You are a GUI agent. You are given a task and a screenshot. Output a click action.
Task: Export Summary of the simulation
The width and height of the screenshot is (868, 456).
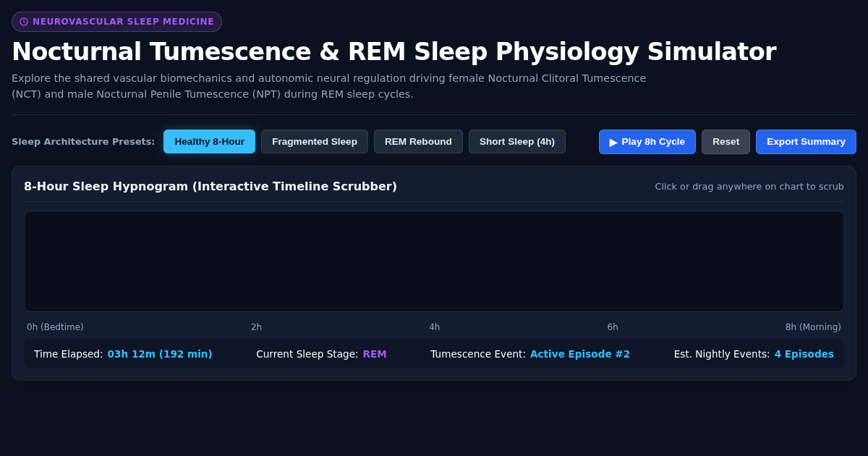point(806,142)
